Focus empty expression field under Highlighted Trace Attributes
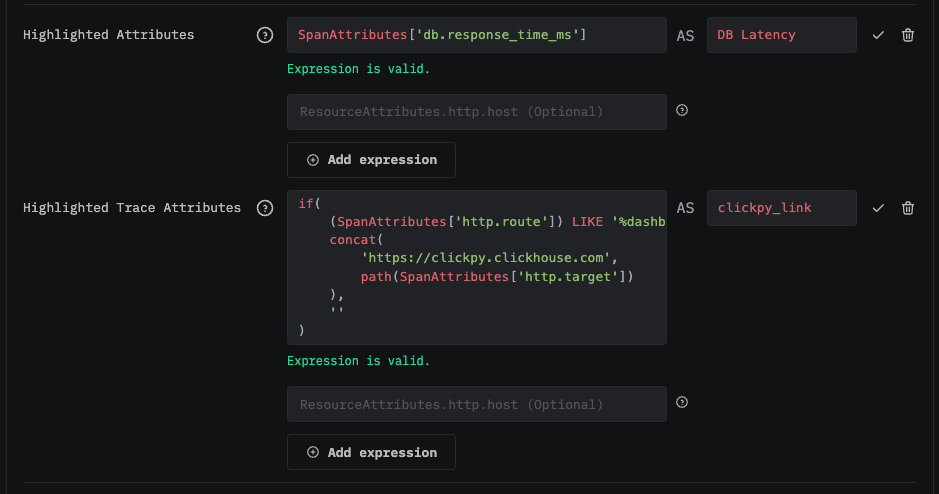Viewport: 939px width, 494px height. [476, 404]
